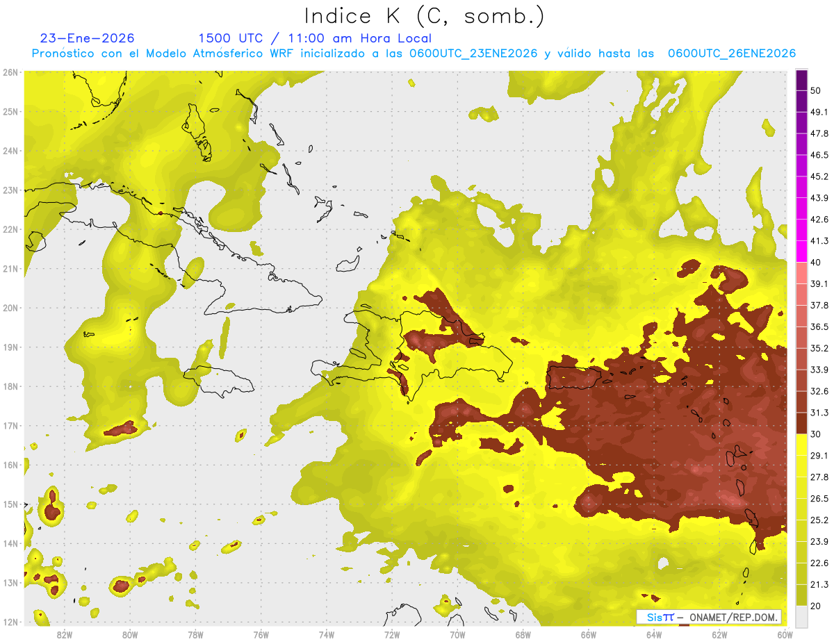Image resolution: width=834 pixels, height=644 pixels.
Task: Click colorbar value '30'
Action: coord(816,434)
